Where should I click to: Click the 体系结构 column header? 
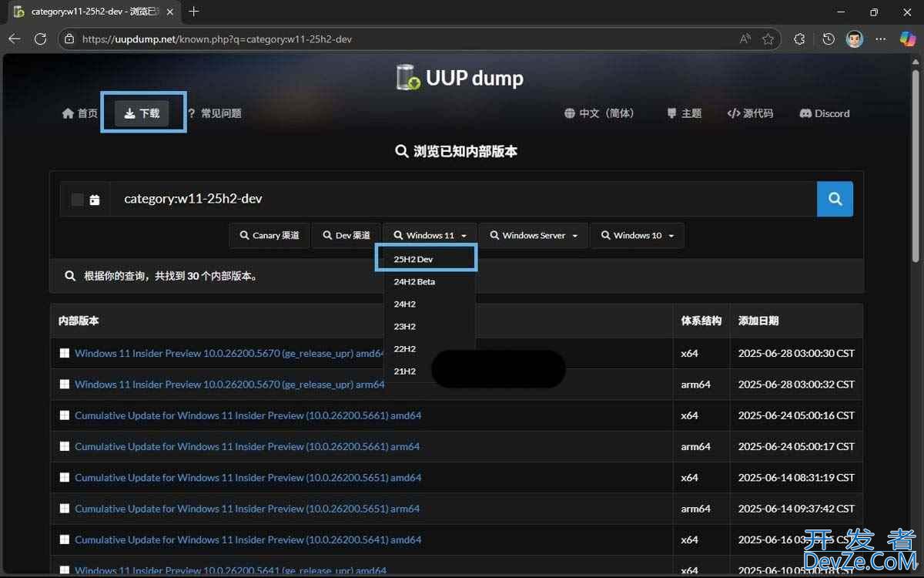coord(701,321)
